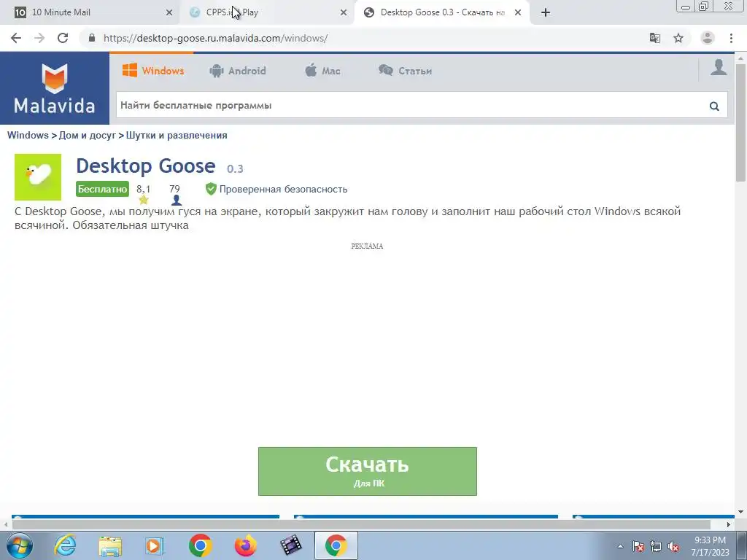Click the search magnifier icon
747x560 pixels.
(x=714, y=106)
